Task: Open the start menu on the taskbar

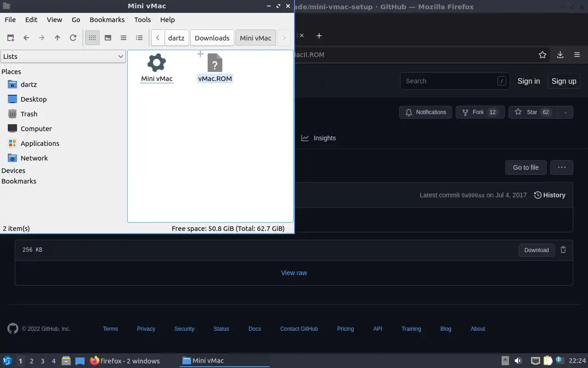Action: click(x=7, y=361)
